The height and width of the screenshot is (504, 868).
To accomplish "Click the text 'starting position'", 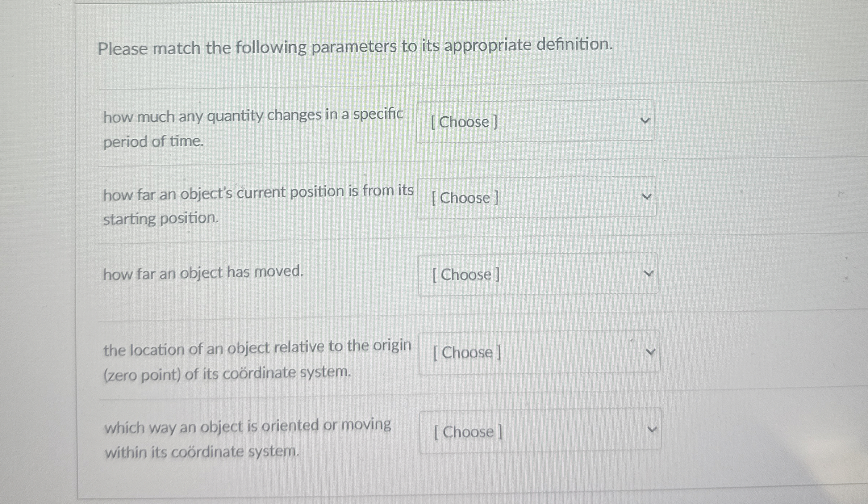I will 160,218.
